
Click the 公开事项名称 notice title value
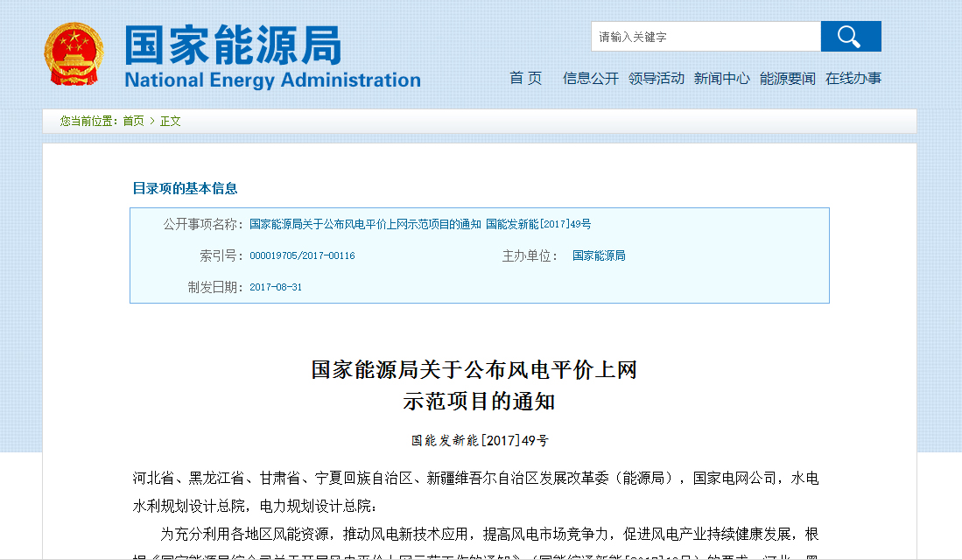[420, 224]
